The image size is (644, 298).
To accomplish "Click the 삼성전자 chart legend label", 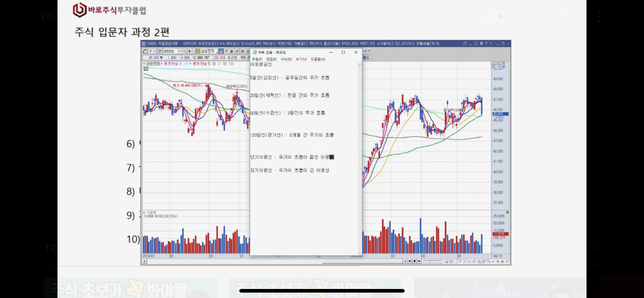I will click(x=153, y=64).
